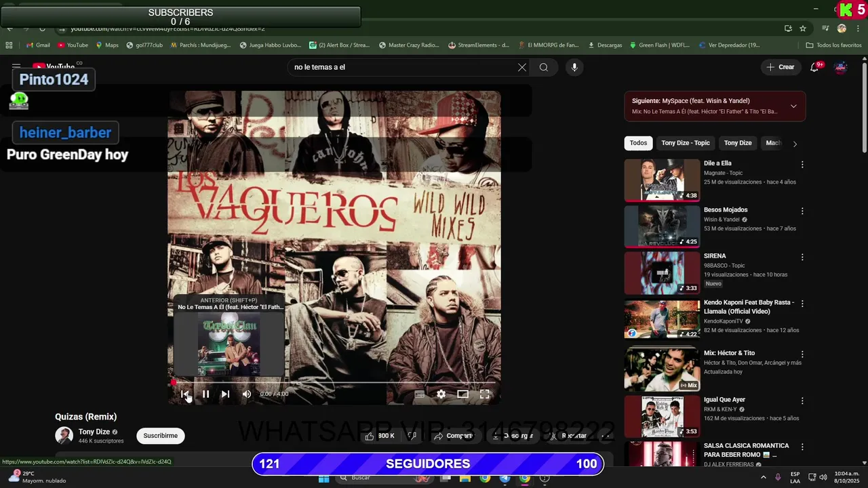Open the YouTube account avatar menu
Viewport: 868px width, 488px height.
[841, 67]
